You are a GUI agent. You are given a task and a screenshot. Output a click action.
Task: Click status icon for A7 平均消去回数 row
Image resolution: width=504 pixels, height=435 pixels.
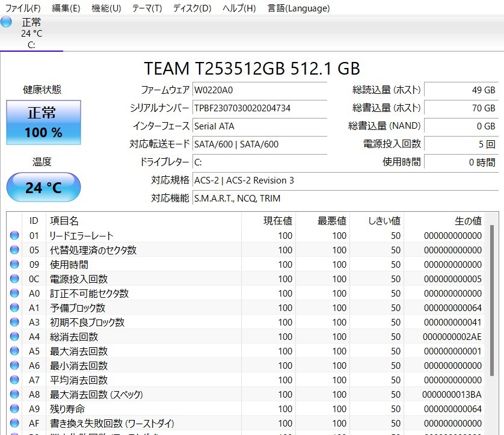14,380
